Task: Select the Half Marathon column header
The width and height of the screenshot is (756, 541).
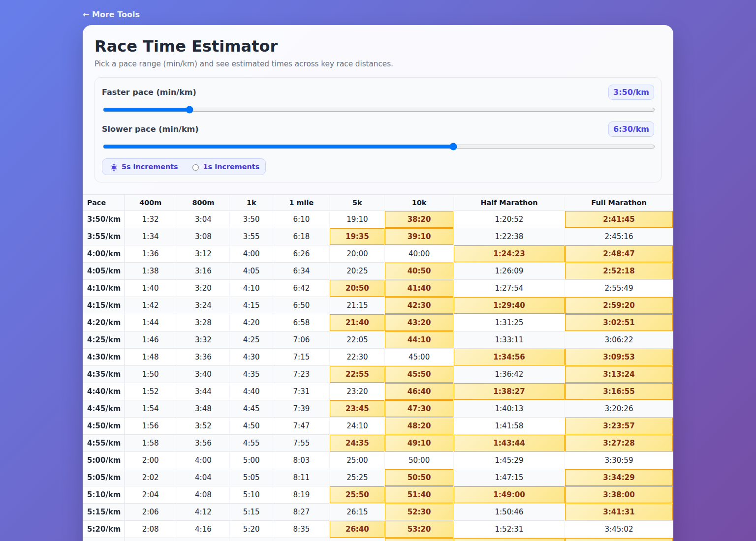Action: click(x=509, y=202)
